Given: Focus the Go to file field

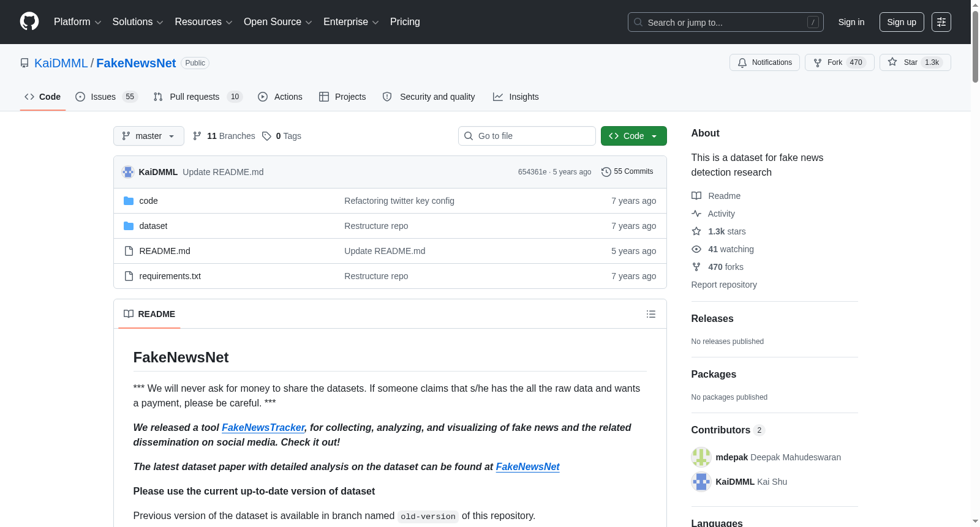Looking at the screenshot, I should click(527, 136).
